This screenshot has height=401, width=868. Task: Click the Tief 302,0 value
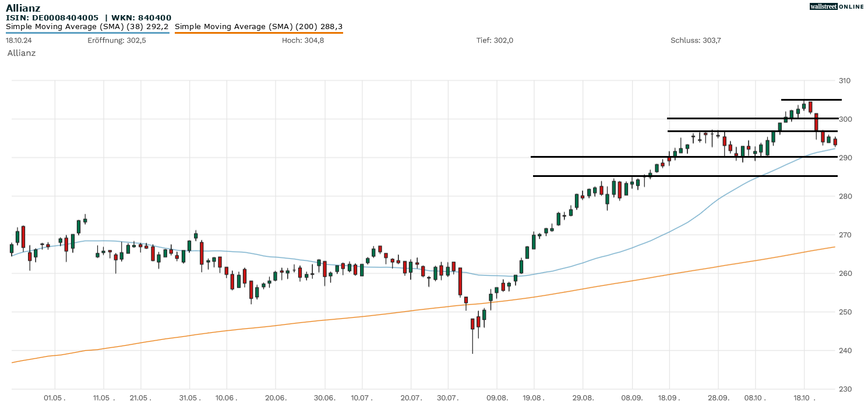tap(495, 40)
